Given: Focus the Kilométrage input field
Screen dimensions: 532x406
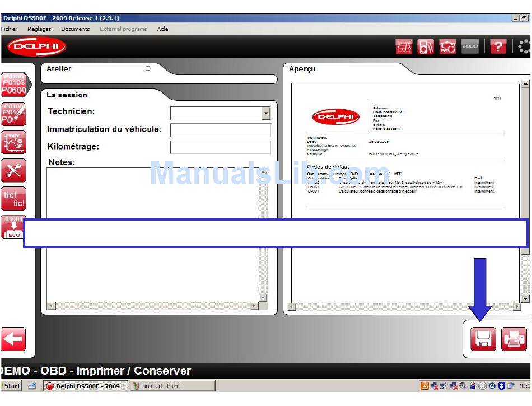Looking at the screenshot, I should (220, 147).
